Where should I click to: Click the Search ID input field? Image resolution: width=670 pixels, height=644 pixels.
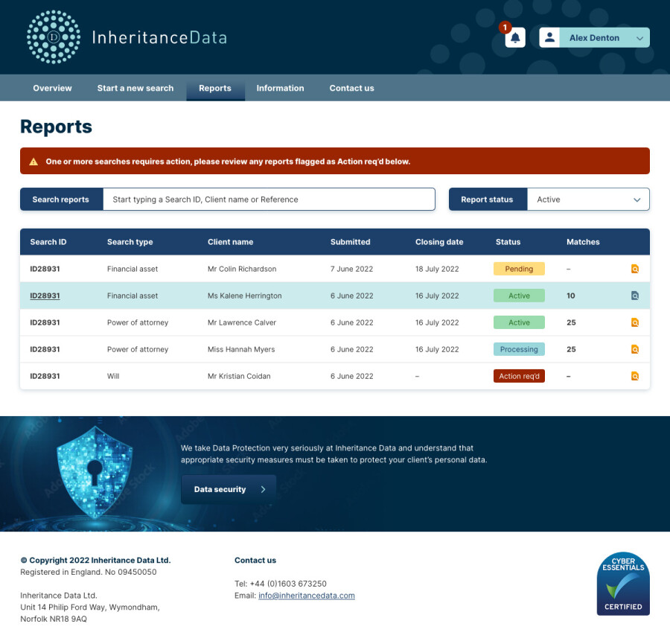(x=268, y=200)
